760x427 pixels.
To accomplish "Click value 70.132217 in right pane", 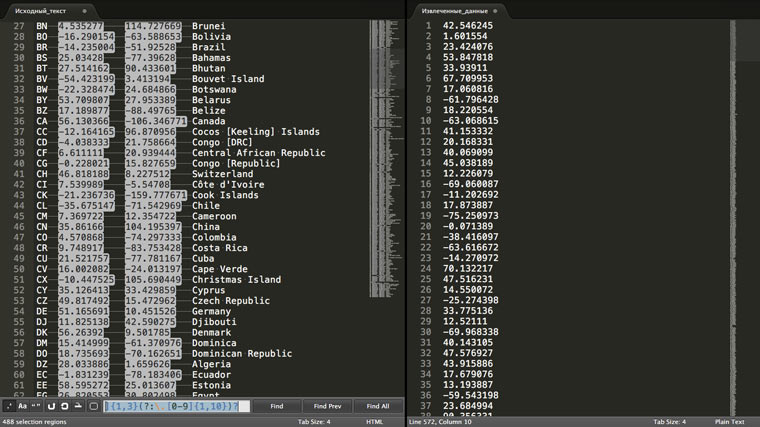I will pyautogui.click(x=468, y=269).
